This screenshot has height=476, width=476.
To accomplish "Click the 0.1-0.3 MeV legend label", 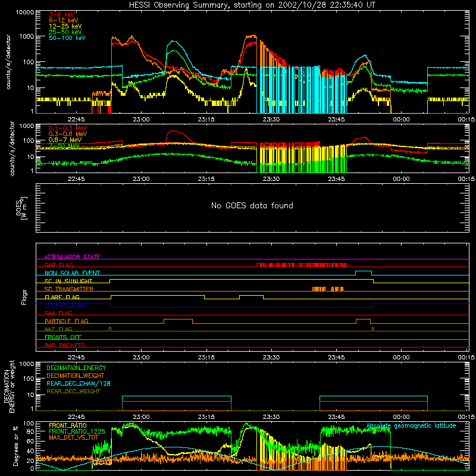I will (x=68, y=128).
